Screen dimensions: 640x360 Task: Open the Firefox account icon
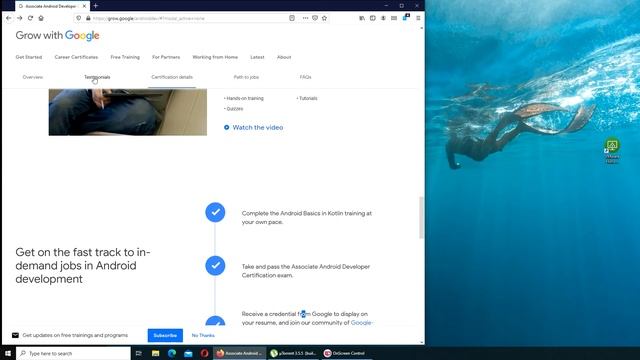[x=383, y=18]
